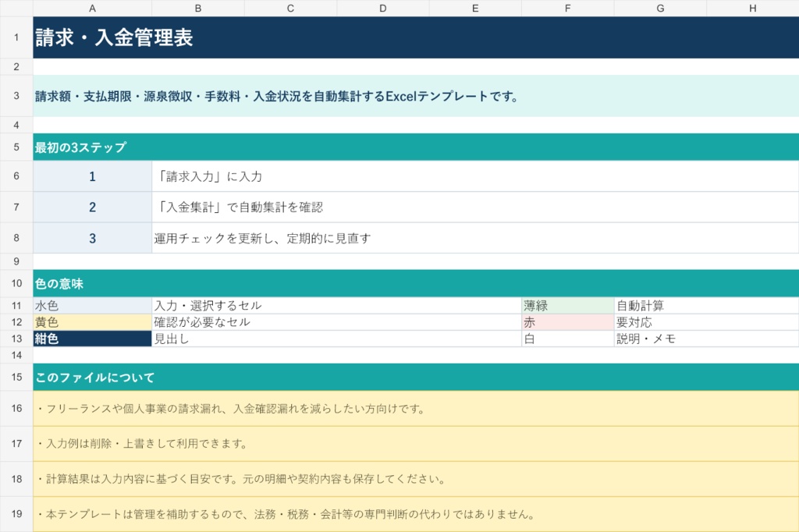The height and width of the screenshot is (532, 799).
Task: Click the step number 2 cell beside 「入金集計」
Action: [92, 207]
